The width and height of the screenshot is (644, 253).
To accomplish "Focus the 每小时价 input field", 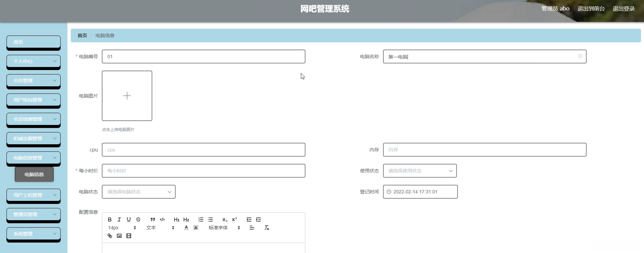I will click(204, 171).
